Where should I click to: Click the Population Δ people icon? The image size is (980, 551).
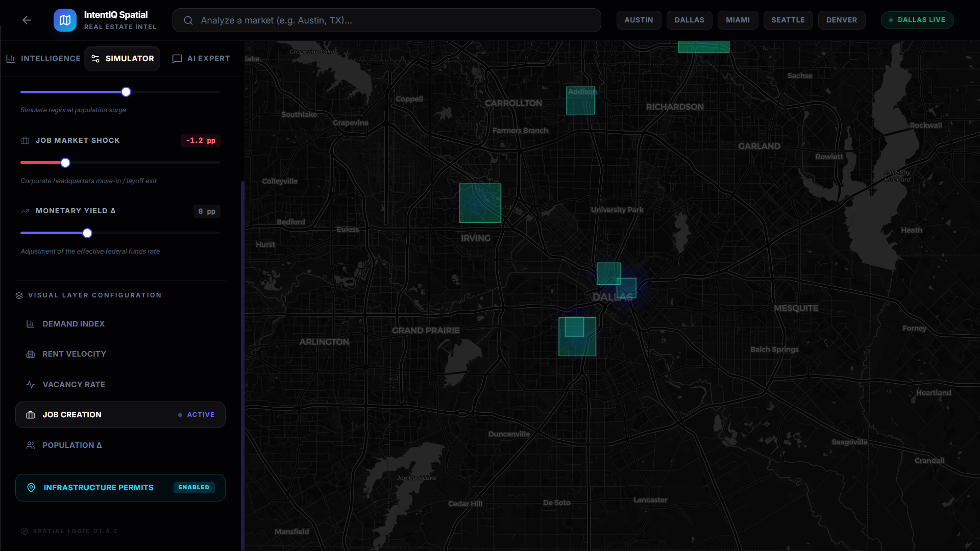(x=31, y=445)
